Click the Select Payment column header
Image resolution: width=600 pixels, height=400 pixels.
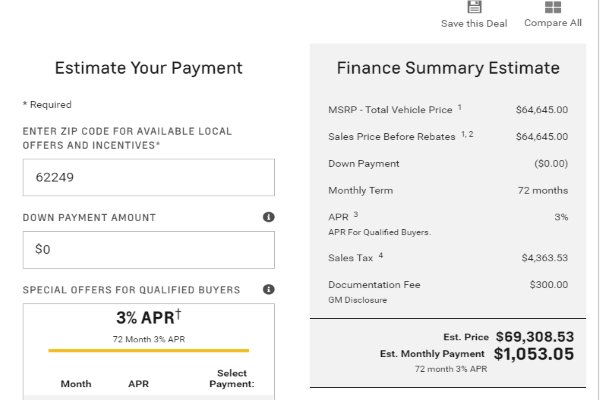click(231, 378)
